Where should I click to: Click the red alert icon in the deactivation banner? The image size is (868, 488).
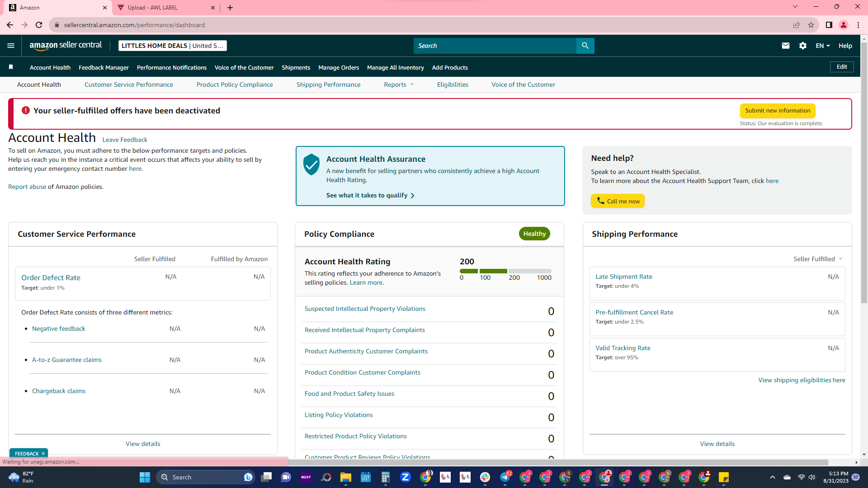coord(26,110)
